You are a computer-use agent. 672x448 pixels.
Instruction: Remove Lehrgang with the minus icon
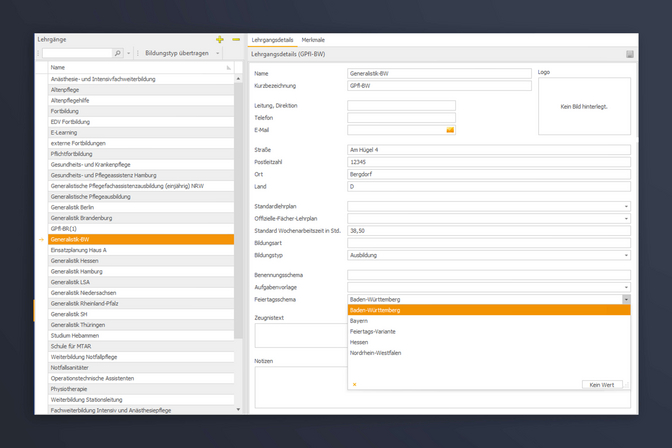(x=236, y=39)
